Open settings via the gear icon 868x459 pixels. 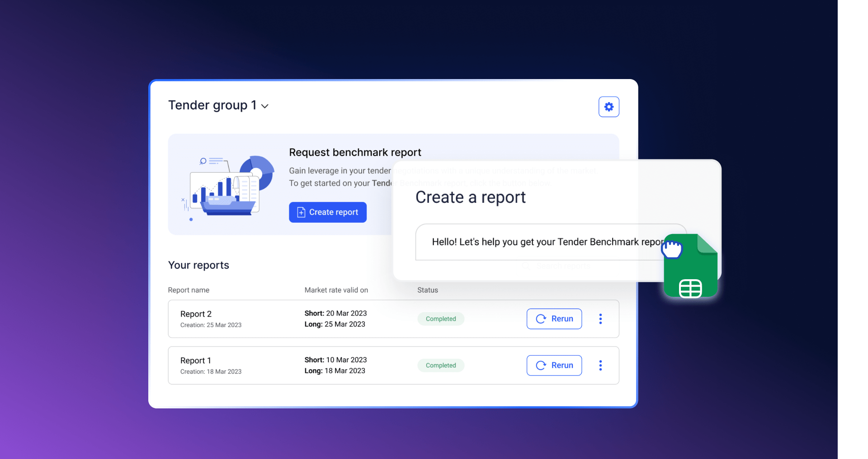pos(609,107)
